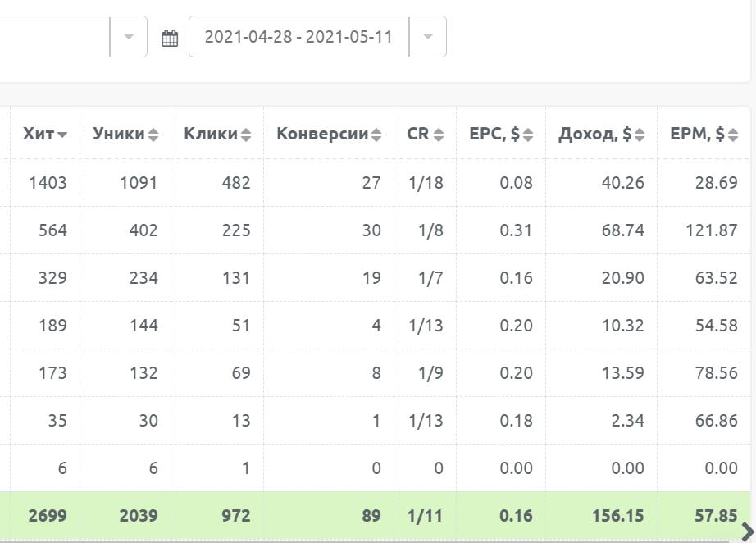
Task: Sort table by Хит column arrow
Action: [62, 135]
